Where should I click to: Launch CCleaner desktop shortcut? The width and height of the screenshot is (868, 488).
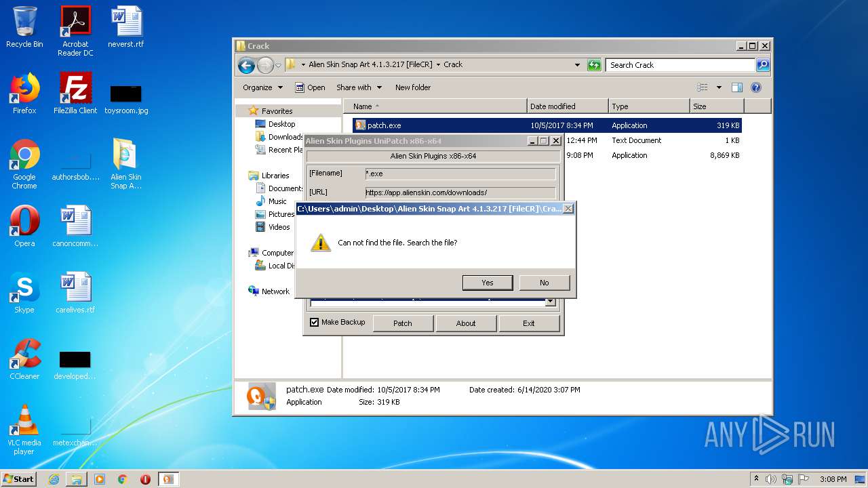[x=24, y=359]
